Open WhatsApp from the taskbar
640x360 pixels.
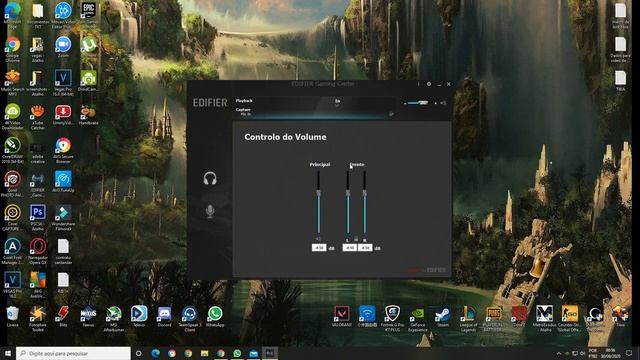pos(237,353)
